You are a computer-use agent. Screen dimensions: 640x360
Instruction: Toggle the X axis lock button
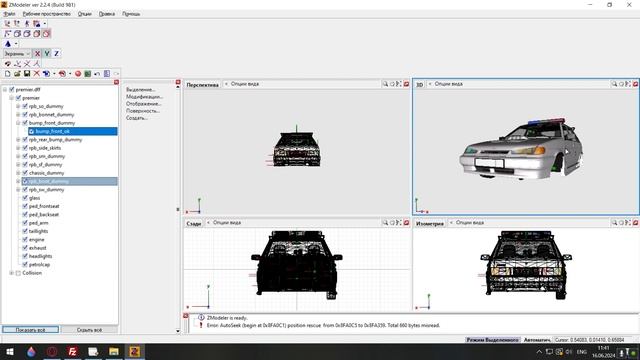[37, 53]
